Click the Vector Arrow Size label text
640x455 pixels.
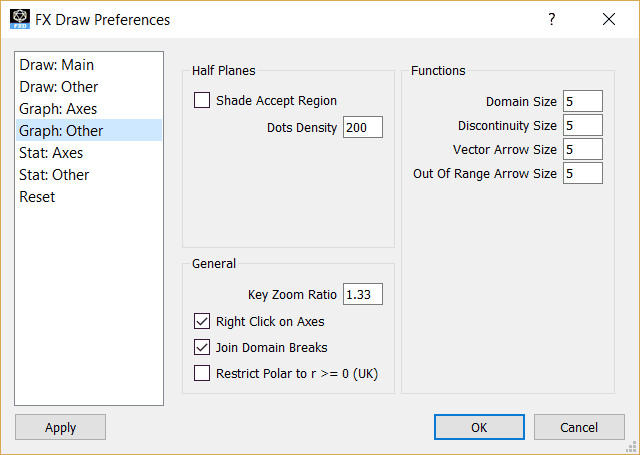click(505, 150)
